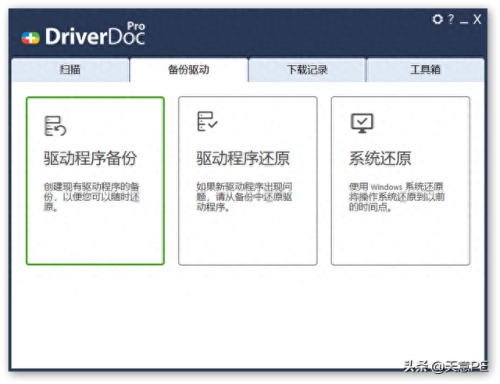Open the 下载记录 tab
Screen dimensions: 500x384
307,70
